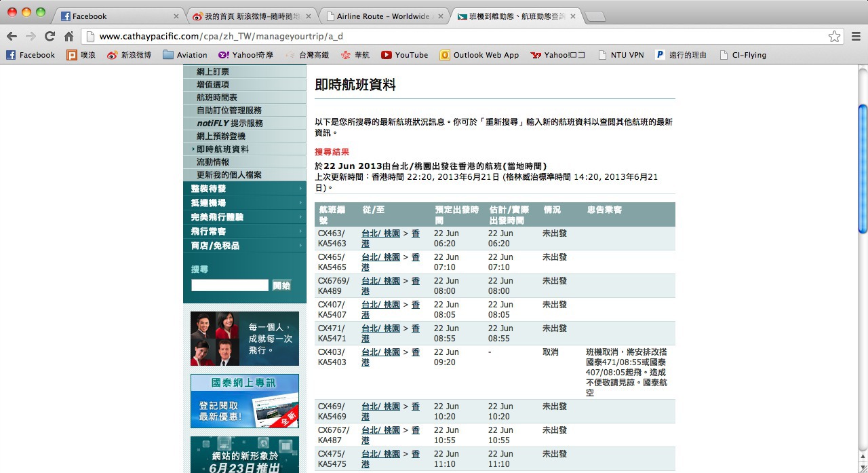Expand the 商店/免稅品 sidebar section

pyautogui.click(x=244, y=246)
